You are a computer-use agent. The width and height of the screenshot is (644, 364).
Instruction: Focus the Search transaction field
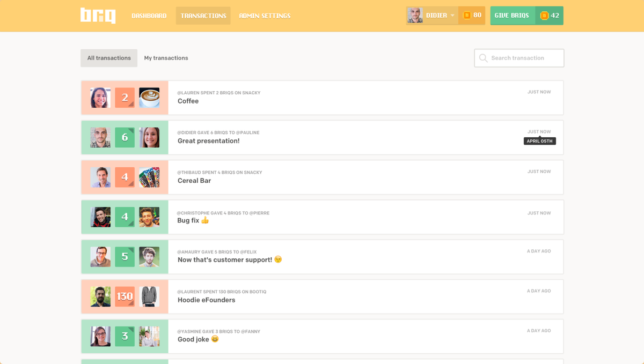click(x=519, y=58)
